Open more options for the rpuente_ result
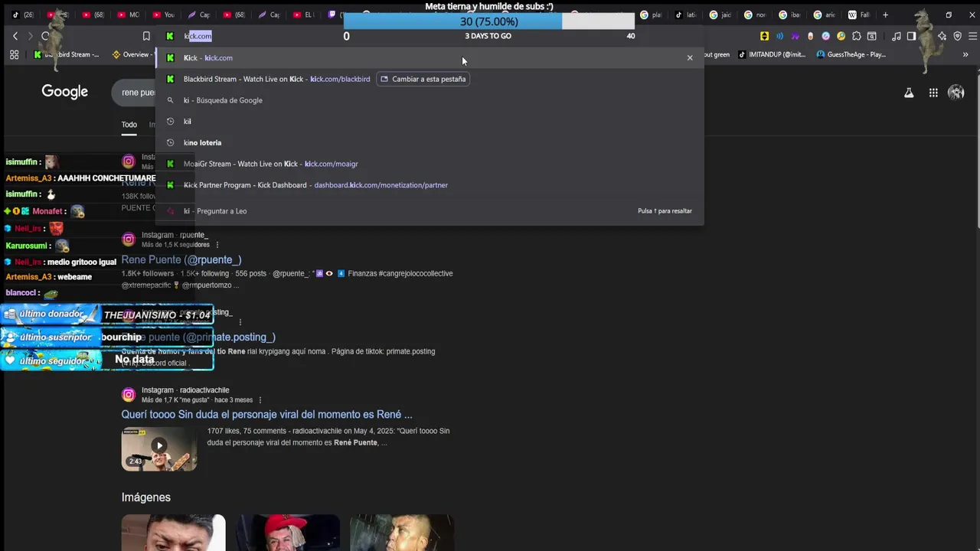 (217, 245)
